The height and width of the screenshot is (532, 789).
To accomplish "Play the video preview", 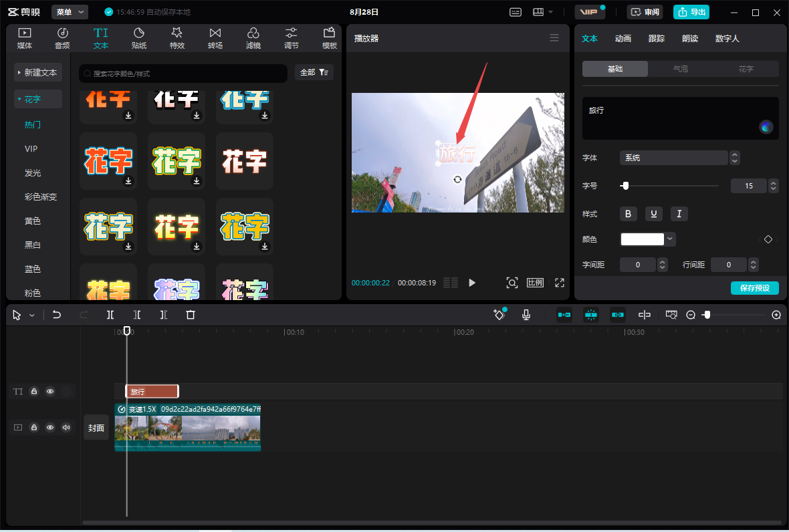I will [472, 283].
